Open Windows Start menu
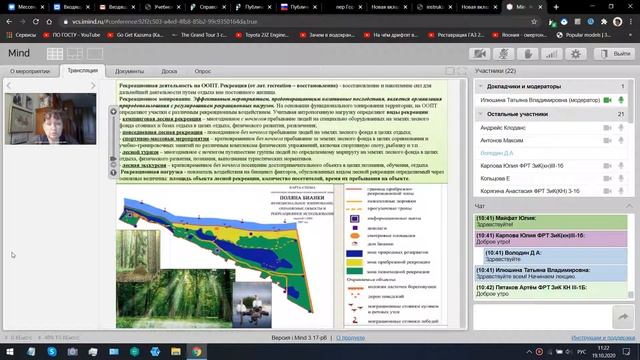Screen dimensions: 640x360 click(x=10, y=351)
